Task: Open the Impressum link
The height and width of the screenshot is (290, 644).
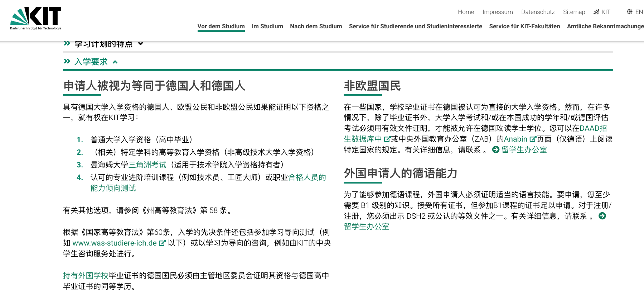Action: 498,12
